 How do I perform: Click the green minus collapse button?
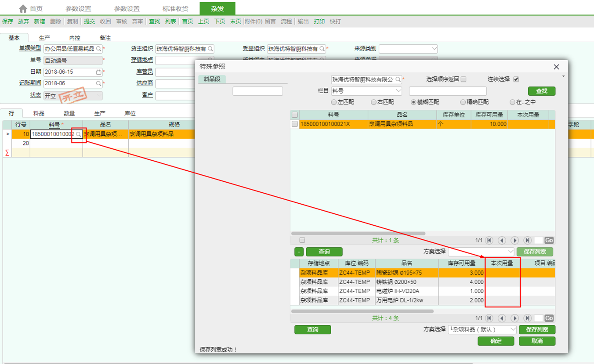pyautogui.click(x=299, y=252)
